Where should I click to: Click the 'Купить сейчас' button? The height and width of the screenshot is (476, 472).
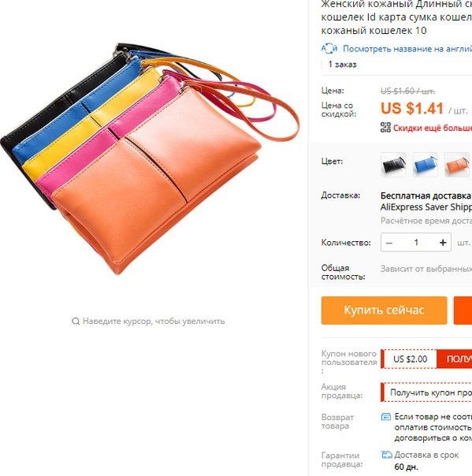point(384,311)
